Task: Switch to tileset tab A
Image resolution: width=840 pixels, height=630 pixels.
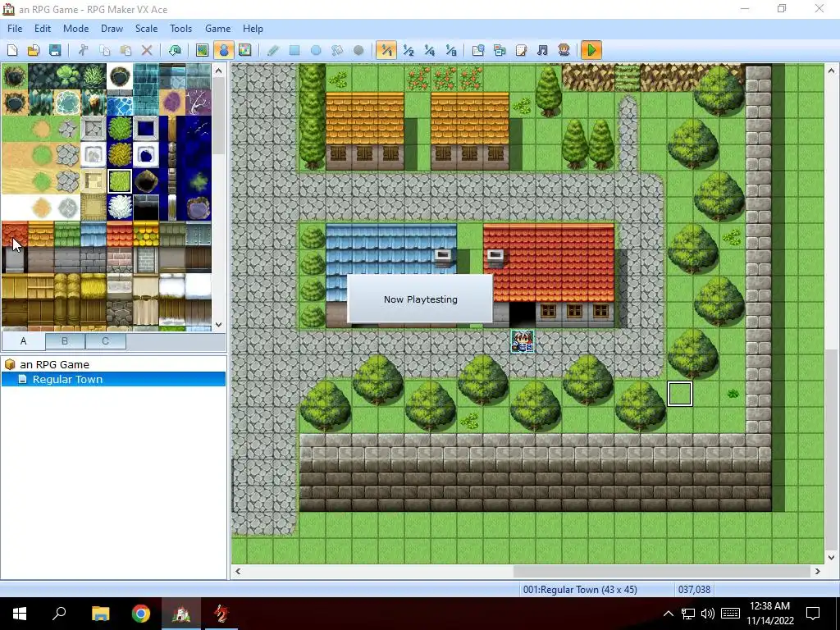Action: click(23, 341)
